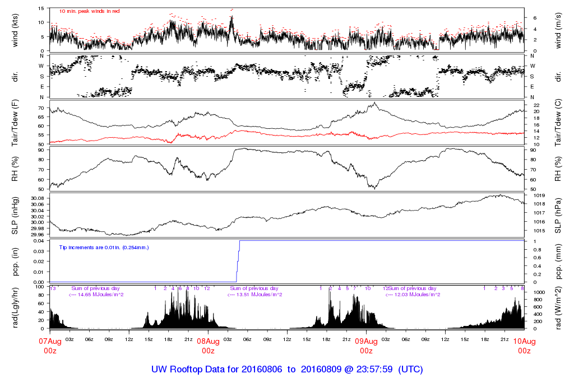574x392 pixels.
Task: Select the right 'RH (%)' axis label
Action: [x=558, y=169]
